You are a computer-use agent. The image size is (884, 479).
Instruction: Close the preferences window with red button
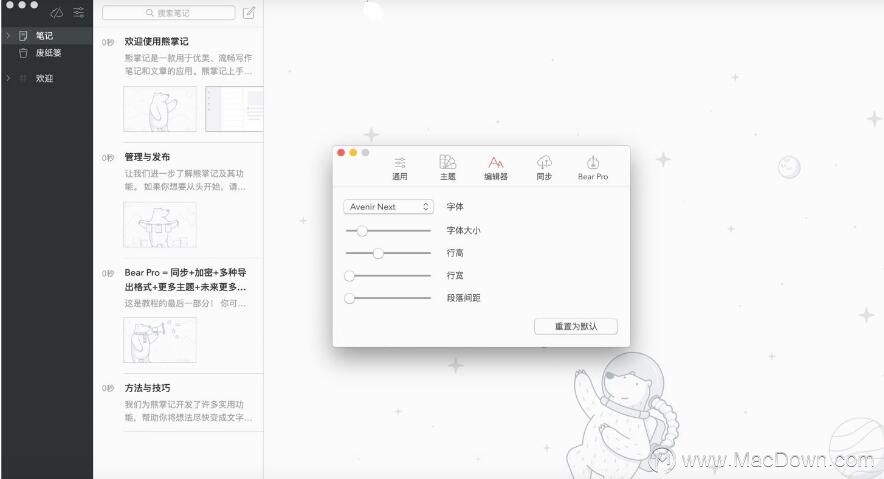341,153
